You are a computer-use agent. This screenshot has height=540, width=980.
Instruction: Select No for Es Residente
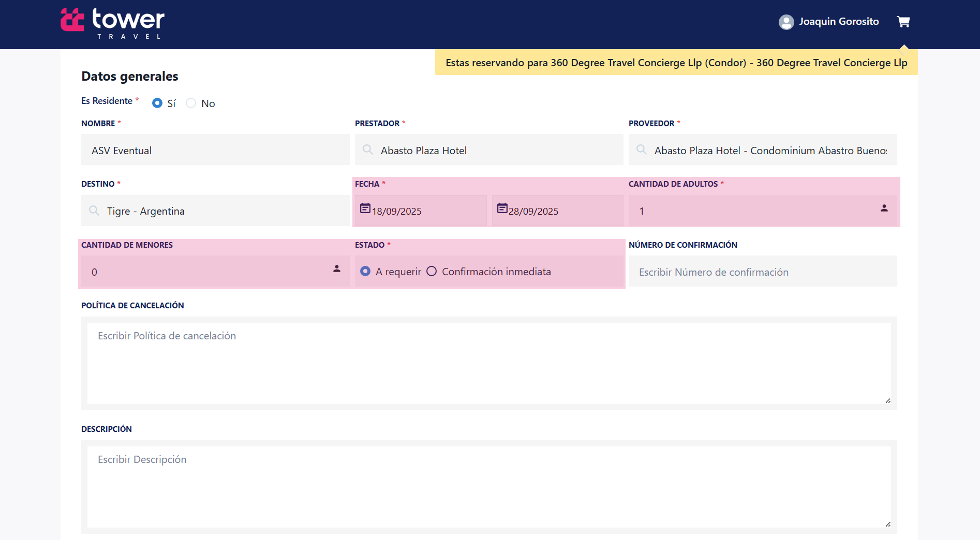pyautogui.click(x=191, y=103)
